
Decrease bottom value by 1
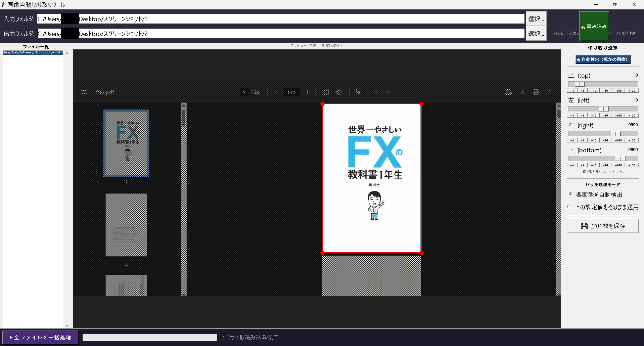coord(572,165)
